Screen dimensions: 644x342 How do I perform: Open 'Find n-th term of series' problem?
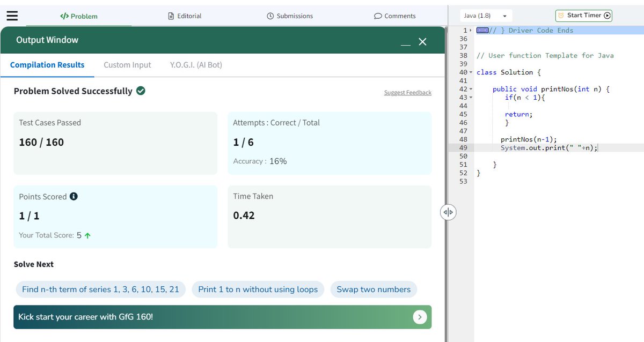(x=100, y=289)
